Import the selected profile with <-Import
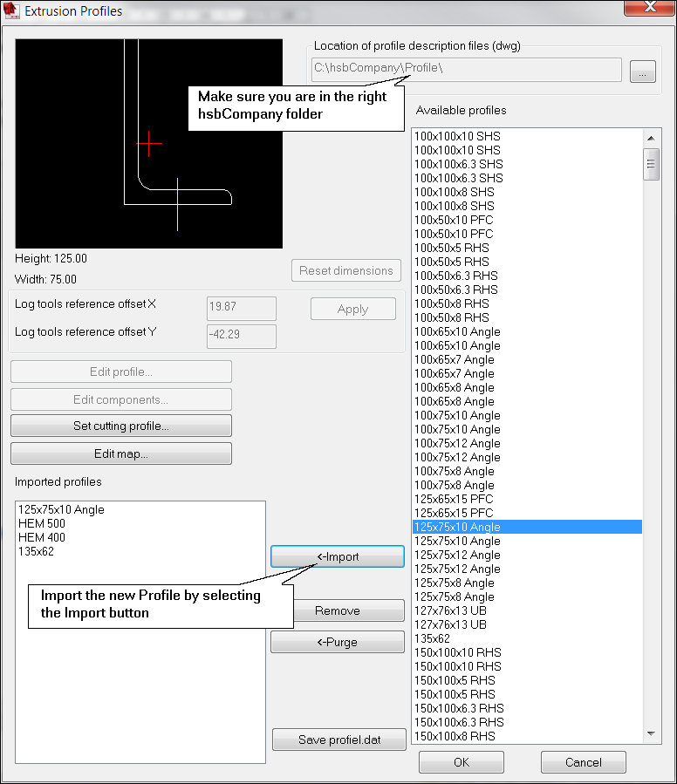Image resolution: width=677 pixels, height=784 pixels. point(338,556)
